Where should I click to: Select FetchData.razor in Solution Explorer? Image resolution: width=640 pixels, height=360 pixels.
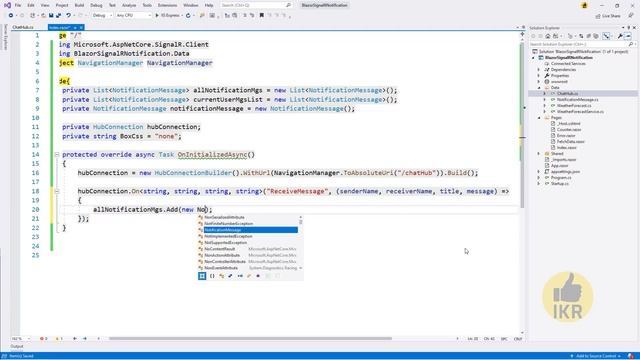[571, 142]
